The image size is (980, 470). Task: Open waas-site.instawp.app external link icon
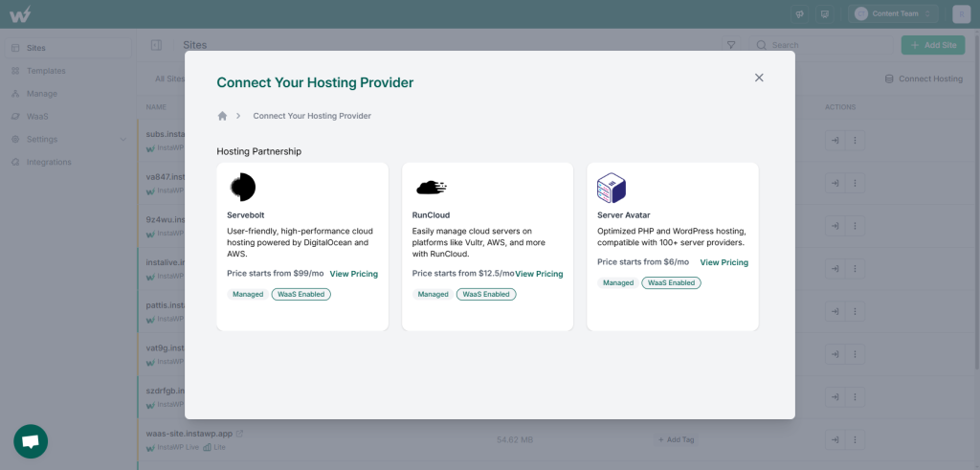point(239,433)
